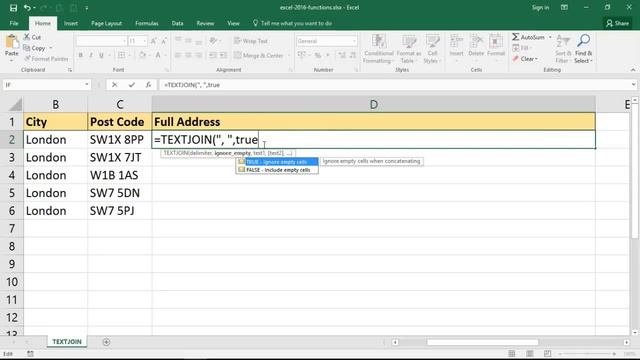Open the font size dropdown
Screen dimensions: 640x360
pyautogui.click(x=144, y=41)
